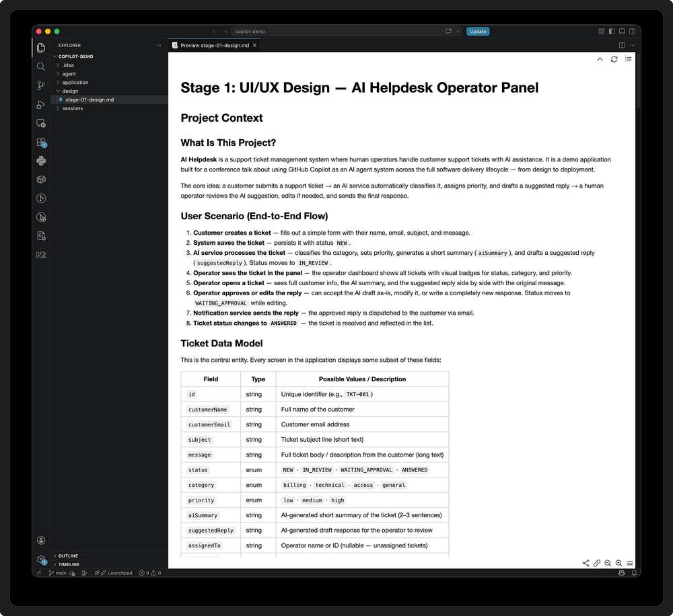Click the Update button in title bar

(x=478, y=32)
